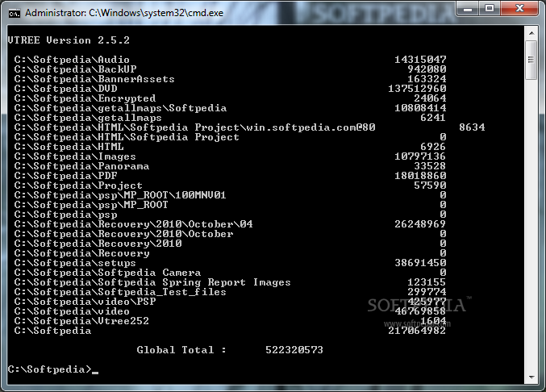Click the Global Total value 522320573
The width and height of the screenshot is (546, 392).
pyautogui.click(x=294, y=350)
